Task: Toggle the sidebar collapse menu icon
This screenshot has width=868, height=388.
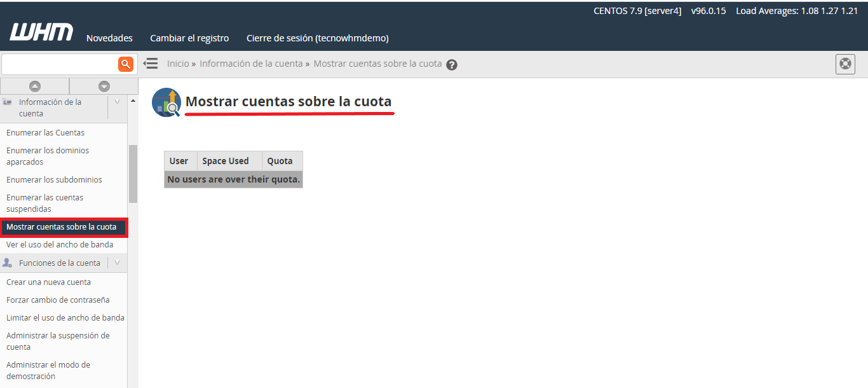Action: [x=151, y=64]
